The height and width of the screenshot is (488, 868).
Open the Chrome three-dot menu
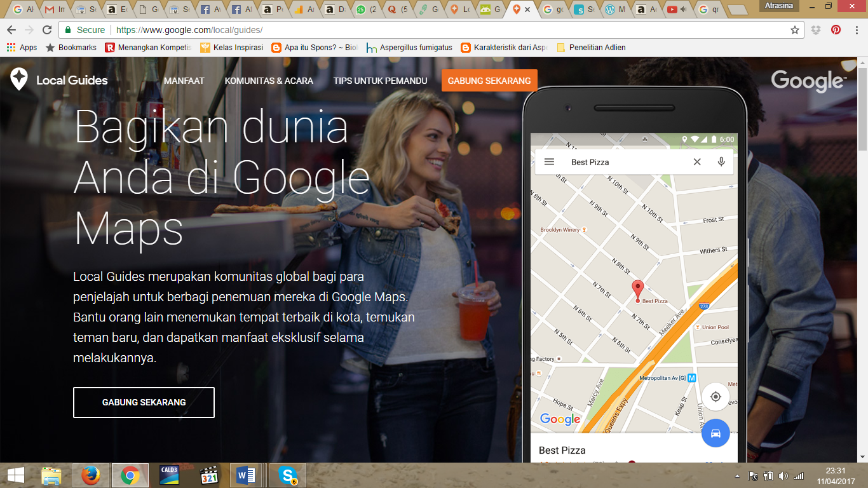coord(856,30)
